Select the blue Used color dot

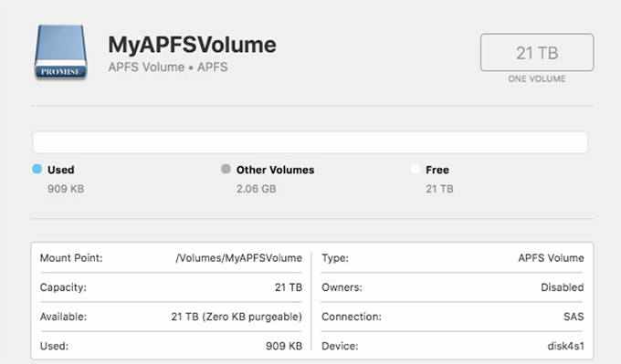37,169
